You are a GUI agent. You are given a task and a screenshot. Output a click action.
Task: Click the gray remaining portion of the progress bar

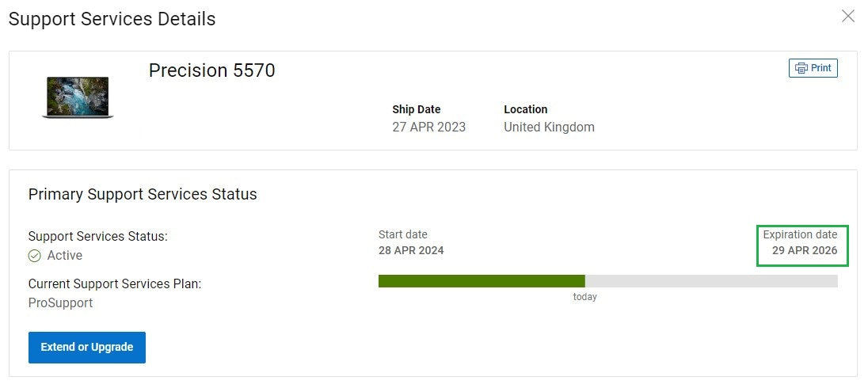click(710, 281)
